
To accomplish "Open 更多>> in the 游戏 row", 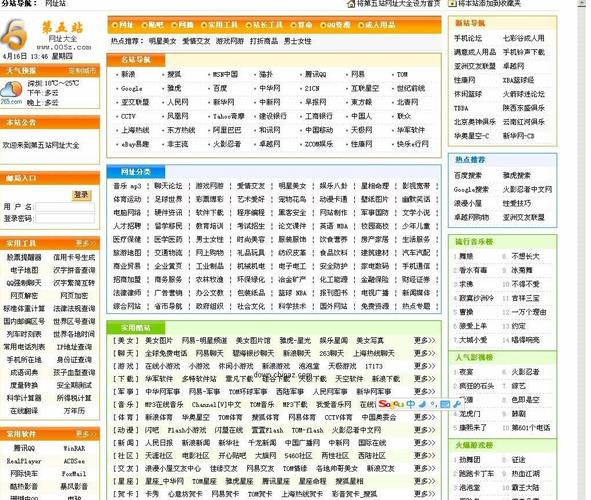I will 424,366.
